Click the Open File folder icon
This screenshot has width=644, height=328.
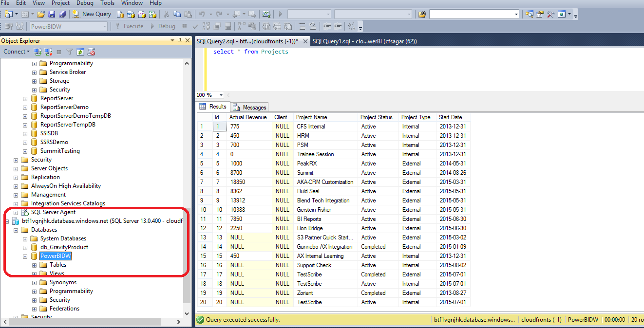(x=41, y=14)
